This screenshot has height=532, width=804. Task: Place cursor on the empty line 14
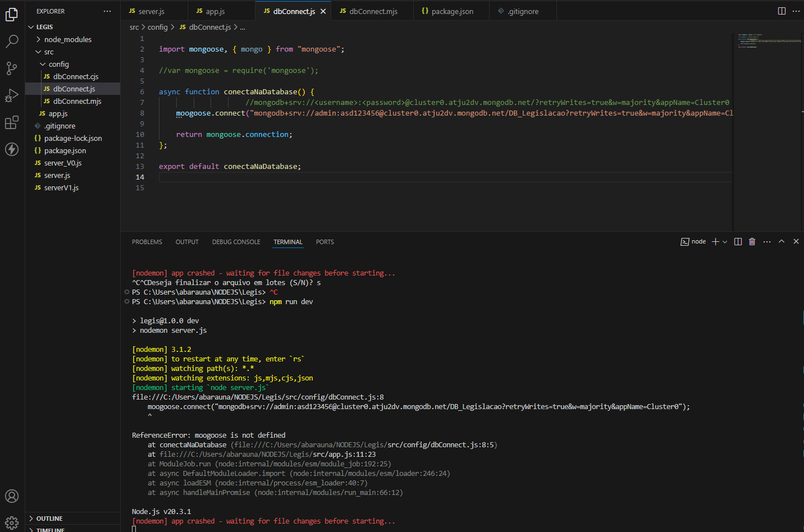click(x=446, y=177)
